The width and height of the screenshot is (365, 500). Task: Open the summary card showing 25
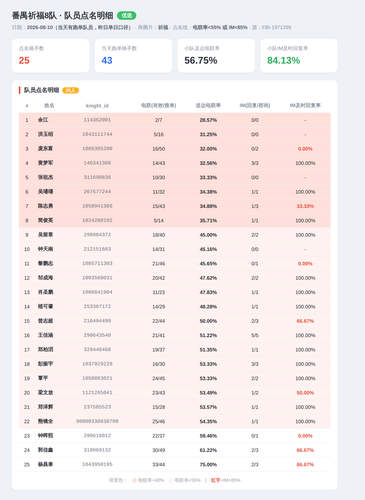coord(51,56)
